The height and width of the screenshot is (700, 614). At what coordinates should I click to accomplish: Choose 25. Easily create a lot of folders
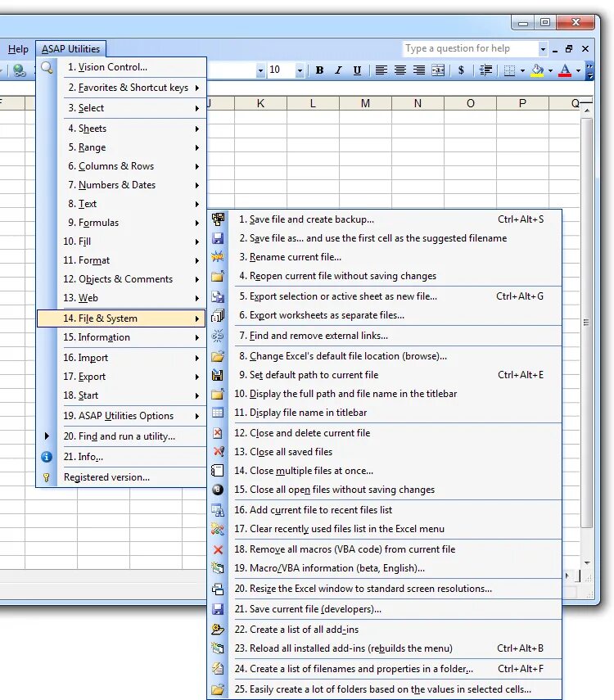[385, 689]
